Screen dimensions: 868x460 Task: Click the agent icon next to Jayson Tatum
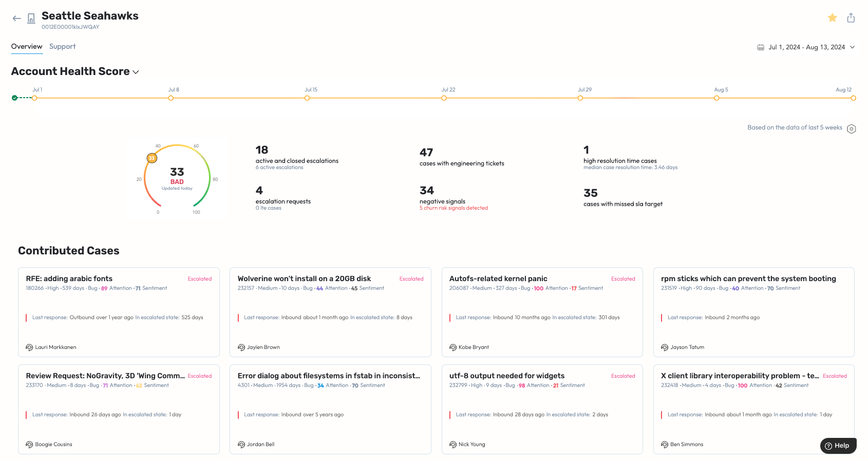pyautogui.click(x=665, y=347)
